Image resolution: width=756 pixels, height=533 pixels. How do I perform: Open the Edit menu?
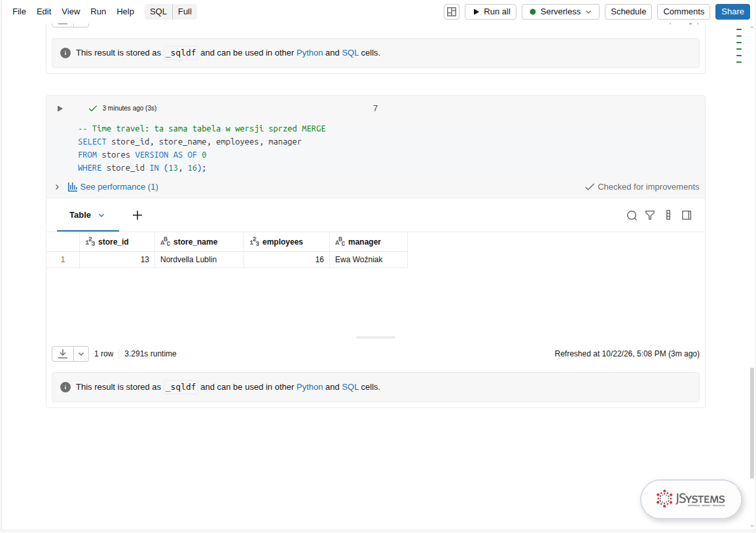44,12
